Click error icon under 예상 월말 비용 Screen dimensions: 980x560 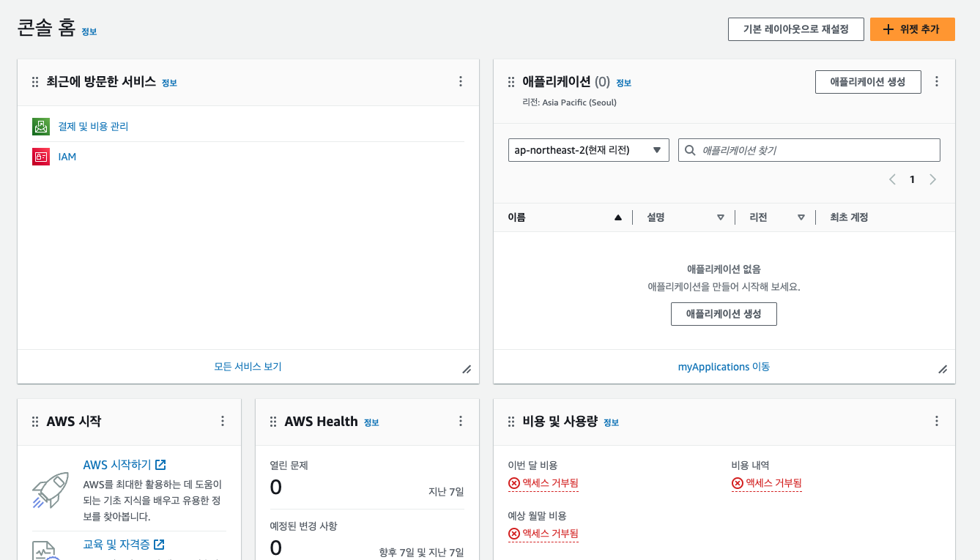click(x=513, y=534)
